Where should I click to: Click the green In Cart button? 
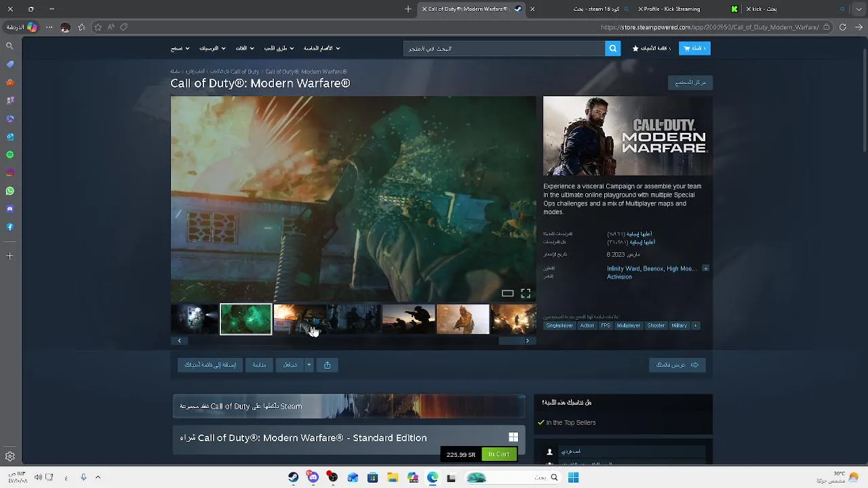pyautogui.click(x=498, y=454)
